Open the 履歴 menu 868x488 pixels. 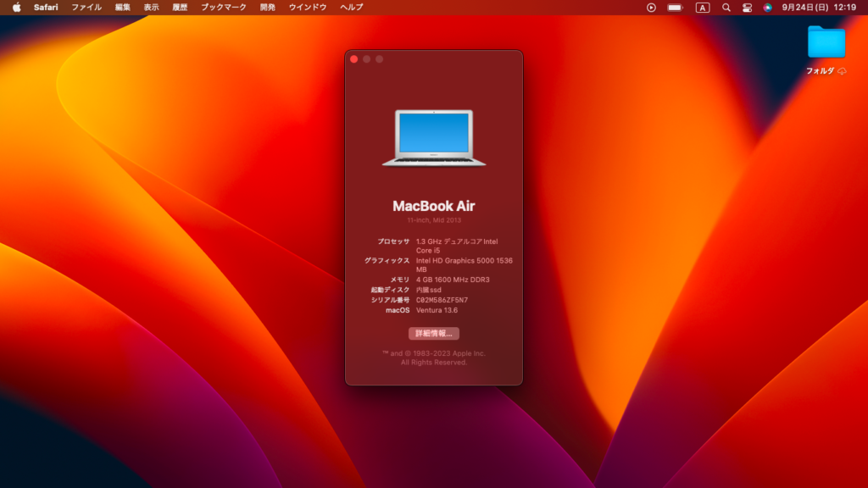pos(180,7)
